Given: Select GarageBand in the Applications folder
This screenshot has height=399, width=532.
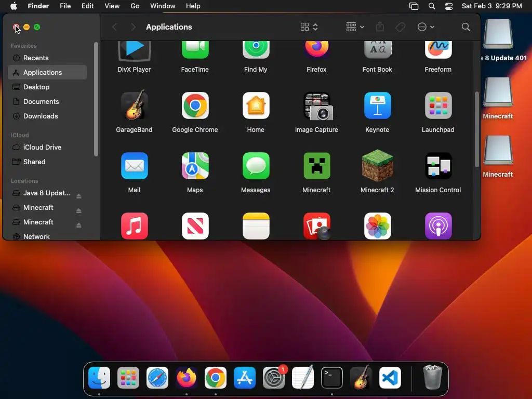Looking at the screenshot, I should [x=135, y=105].
